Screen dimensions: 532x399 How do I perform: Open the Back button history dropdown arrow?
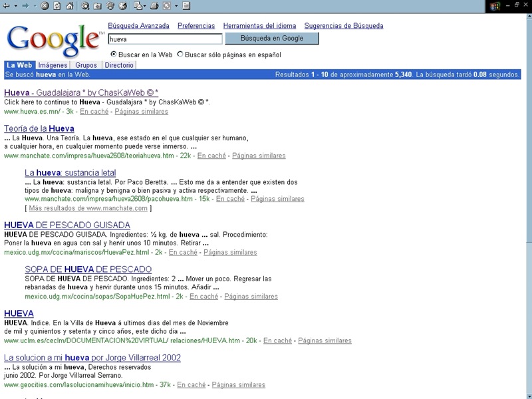point(15,6)
